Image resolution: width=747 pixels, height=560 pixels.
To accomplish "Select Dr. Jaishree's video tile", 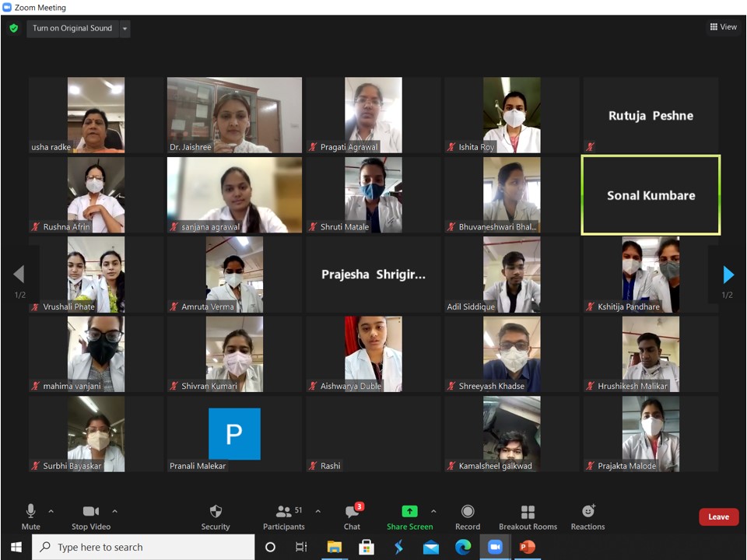I will pyautogui.click(x=234, y=114).
